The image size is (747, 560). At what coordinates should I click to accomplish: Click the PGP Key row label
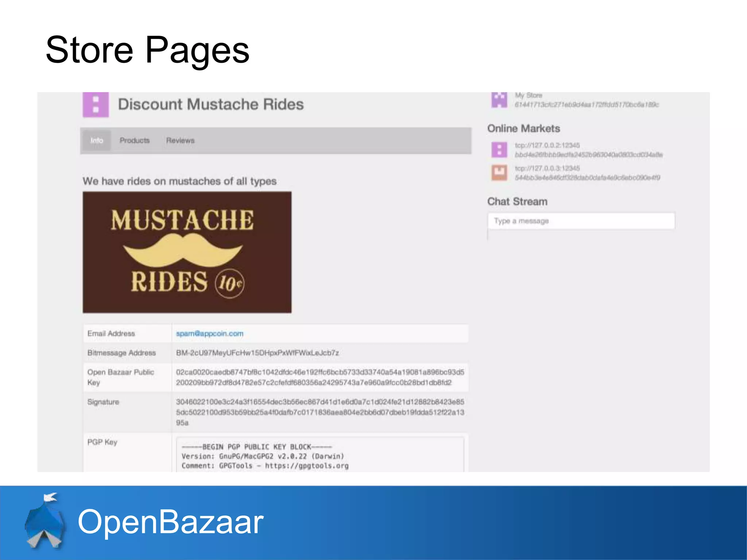[102, 442]
